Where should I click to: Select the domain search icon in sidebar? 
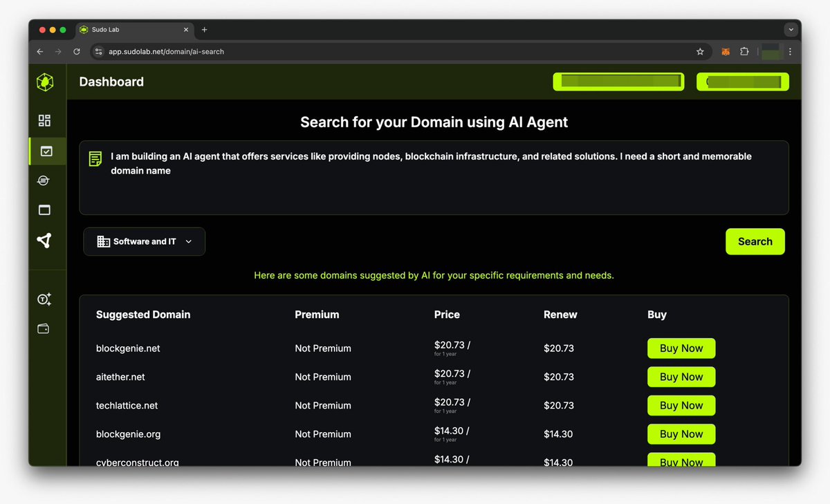coord(46,151)
